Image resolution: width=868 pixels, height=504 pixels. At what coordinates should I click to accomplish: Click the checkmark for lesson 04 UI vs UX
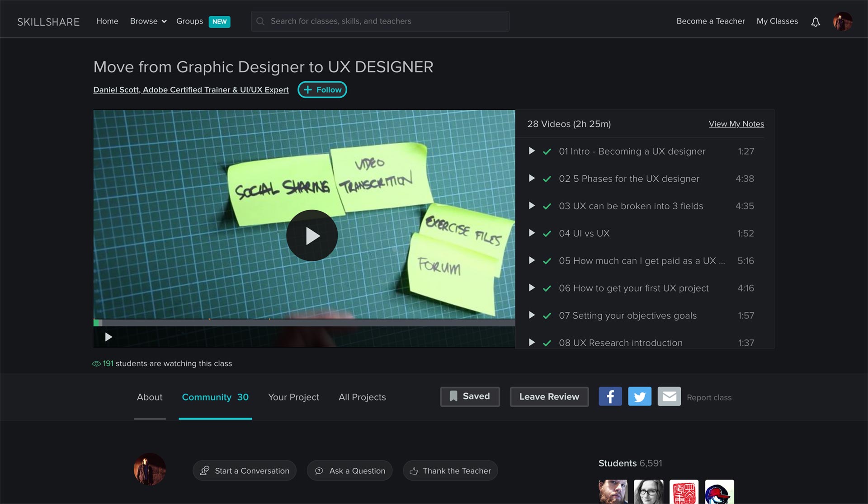547,234
